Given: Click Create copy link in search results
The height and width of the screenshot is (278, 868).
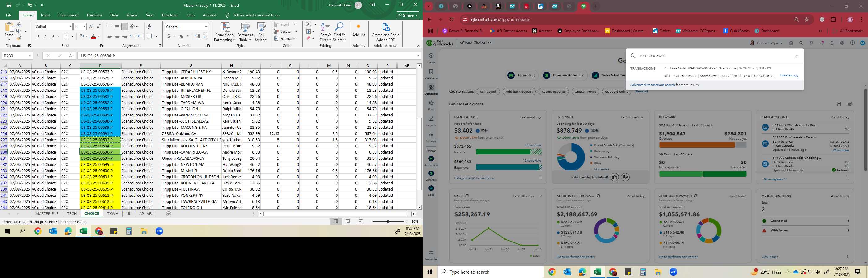Looking at the screenshot, I should point(789,75).
